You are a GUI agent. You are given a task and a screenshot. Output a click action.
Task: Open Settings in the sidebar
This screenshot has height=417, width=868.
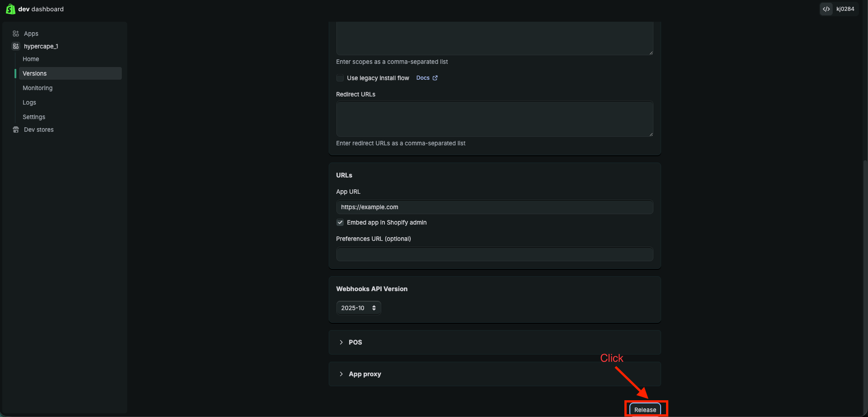(34, 117)
